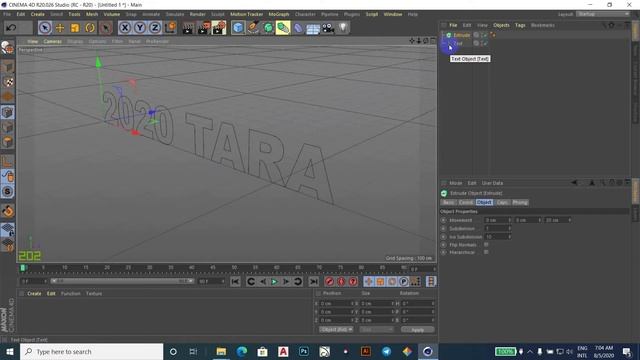640x360 pixels.
Task: Toggle the Y axis lock
Action: pos(140,28)
